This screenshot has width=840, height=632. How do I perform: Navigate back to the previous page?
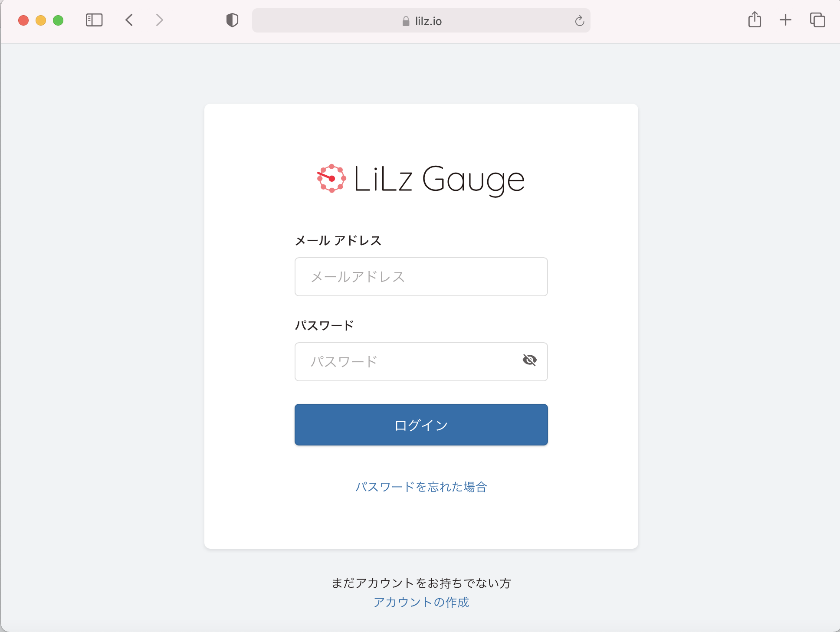128,20
